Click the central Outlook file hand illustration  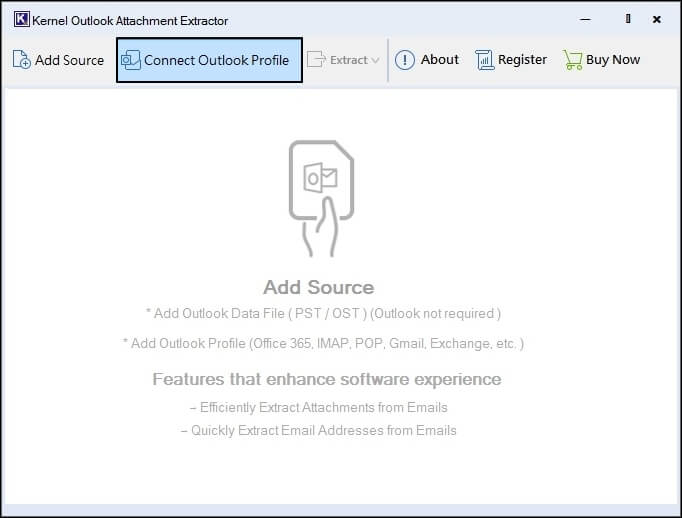point(321,199)
